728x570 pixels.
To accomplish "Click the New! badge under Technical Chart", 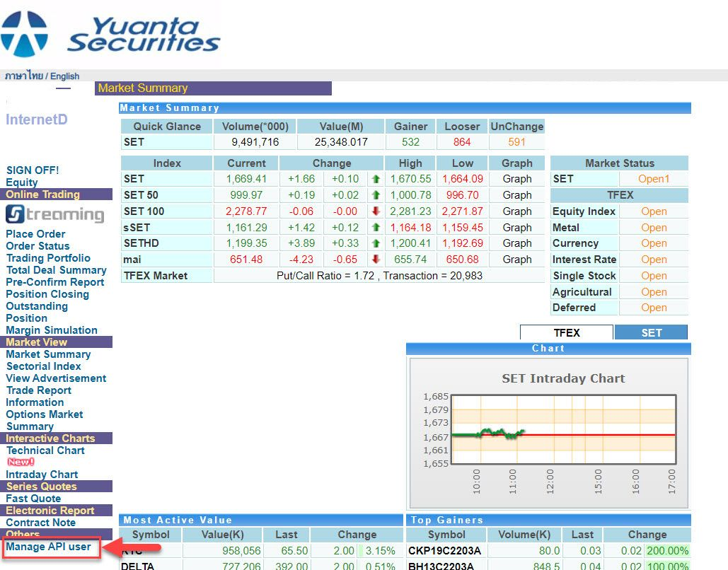I will [x=21, y=462].
